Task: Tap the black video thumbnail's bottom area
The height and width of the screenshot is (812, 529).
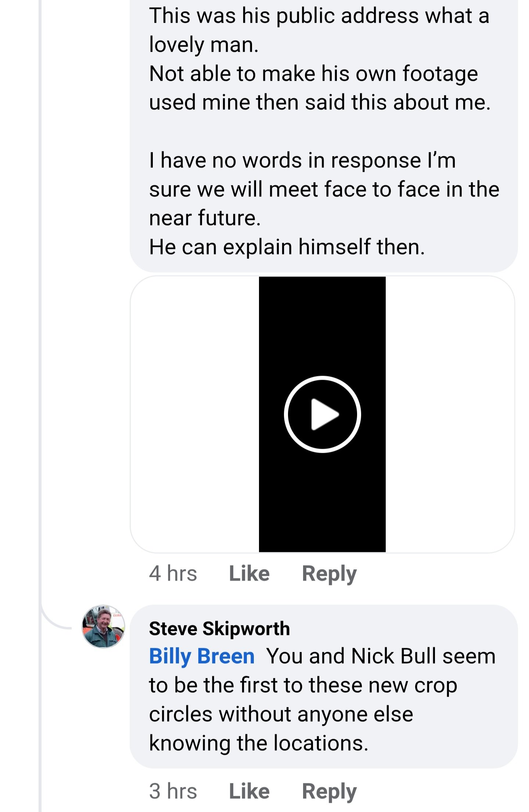Action: pyautogui.click(x=322, y=522)
